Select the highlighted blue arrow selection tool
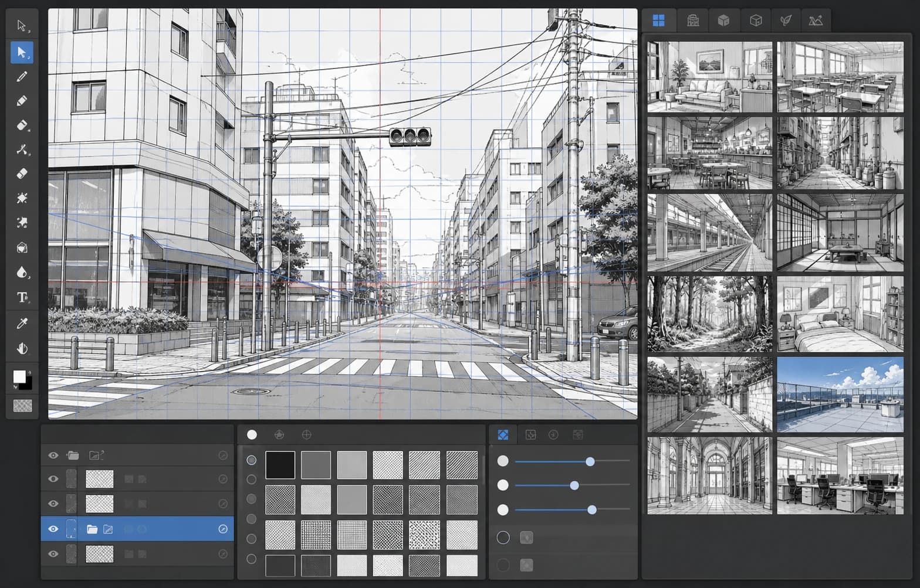This screenshot has width=920, height=588. pyautogui.click(x=22, y=52)
